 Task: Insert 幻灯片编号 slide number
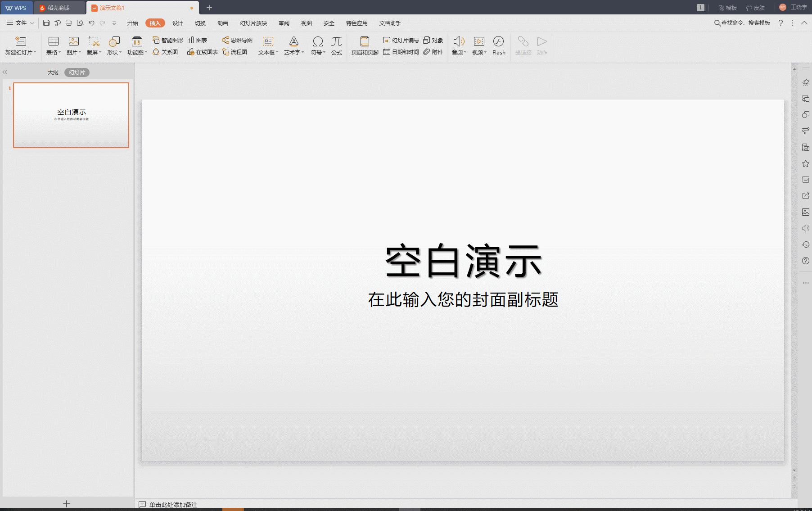click(x=401, y=40)
